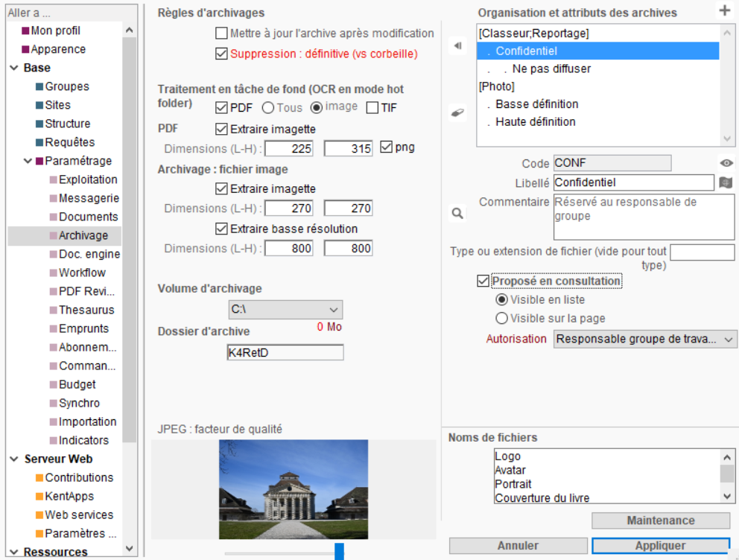Toggle PDF background processing checkbox
The image size is (739, 560).
pyautogui.click(x=221, y=108)
